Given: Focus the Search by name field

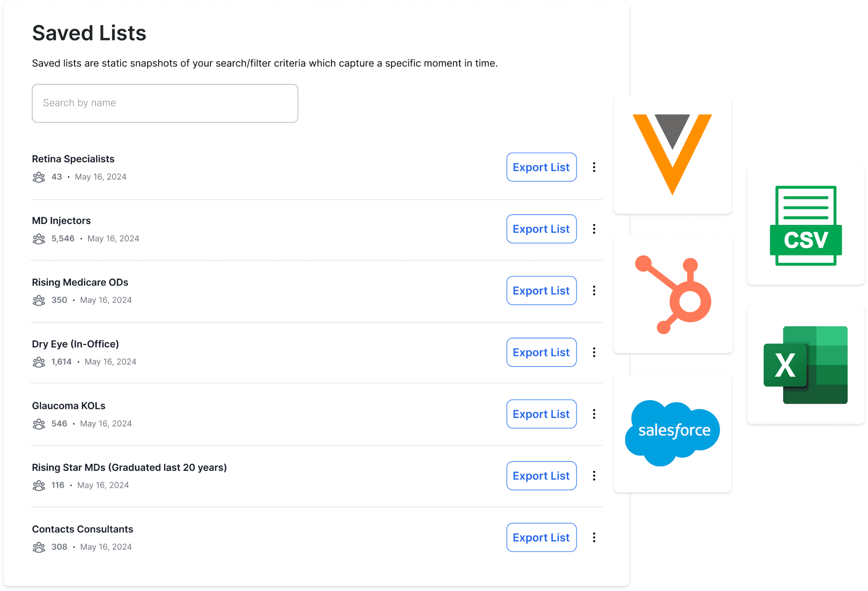Looking at the screenshot, I should point(165,103).
